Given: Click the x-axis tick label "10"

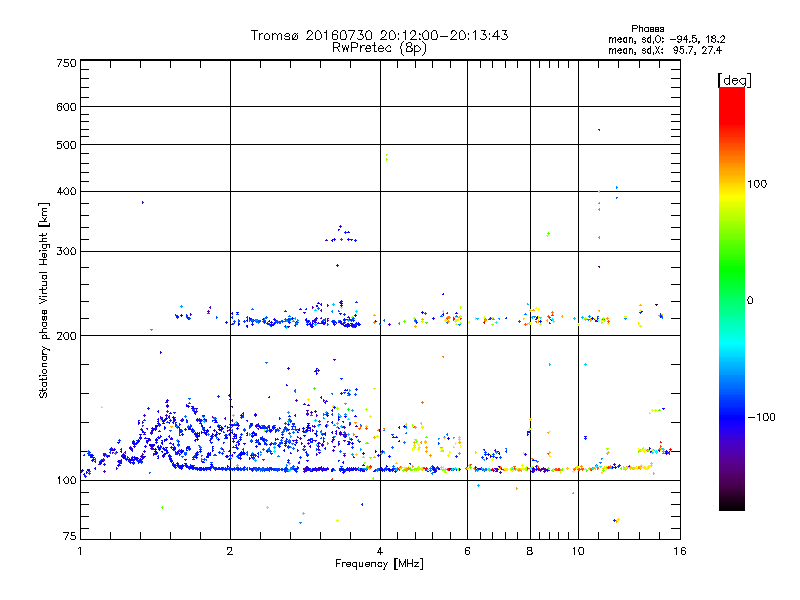Looking at the screenshot, I should coord(578,551).
